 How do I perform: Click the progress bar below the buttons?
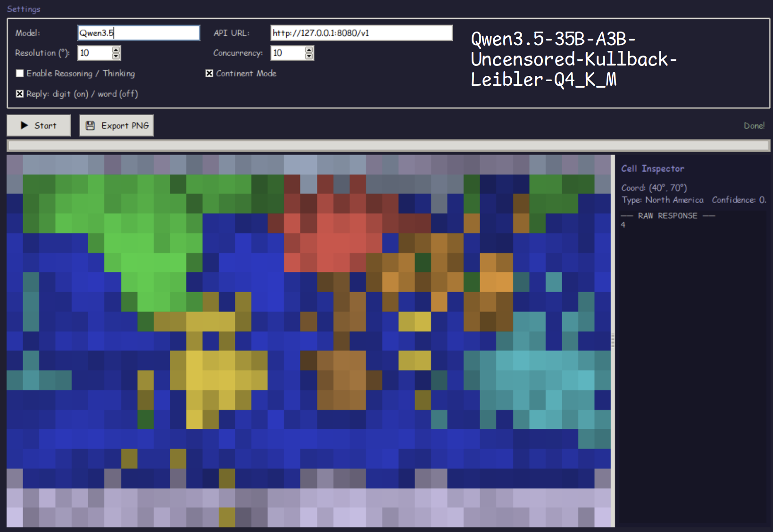click(389, 146)
